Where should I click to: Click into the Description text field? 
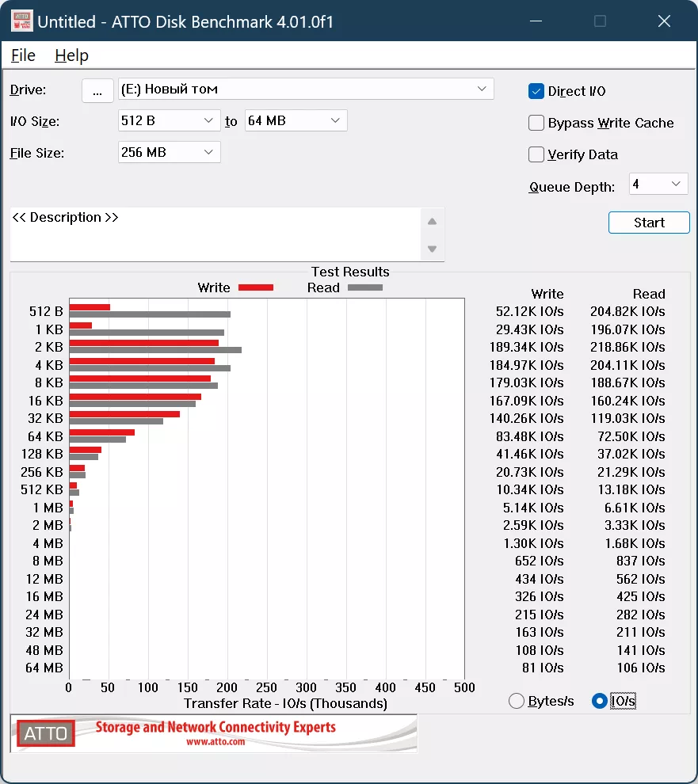(216, 234)
